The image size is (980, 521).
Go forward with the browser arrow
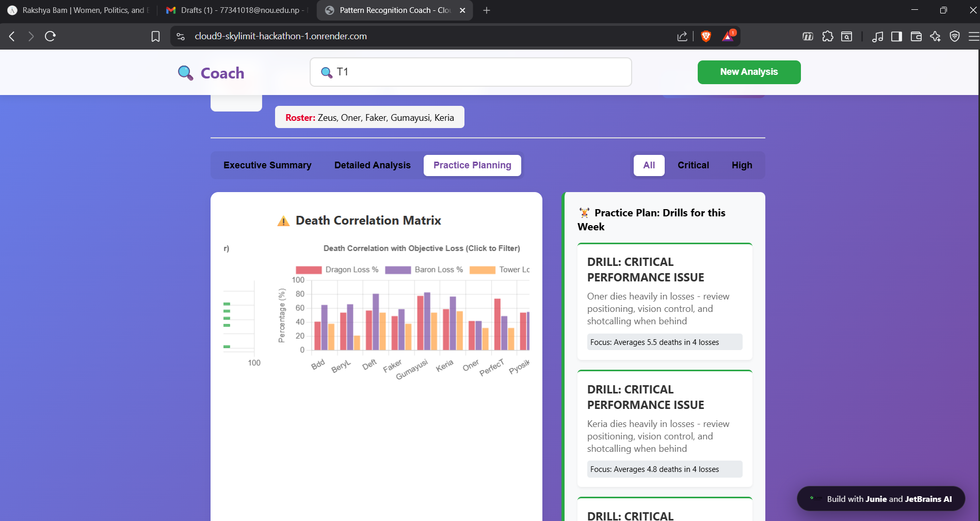[31, 36]
